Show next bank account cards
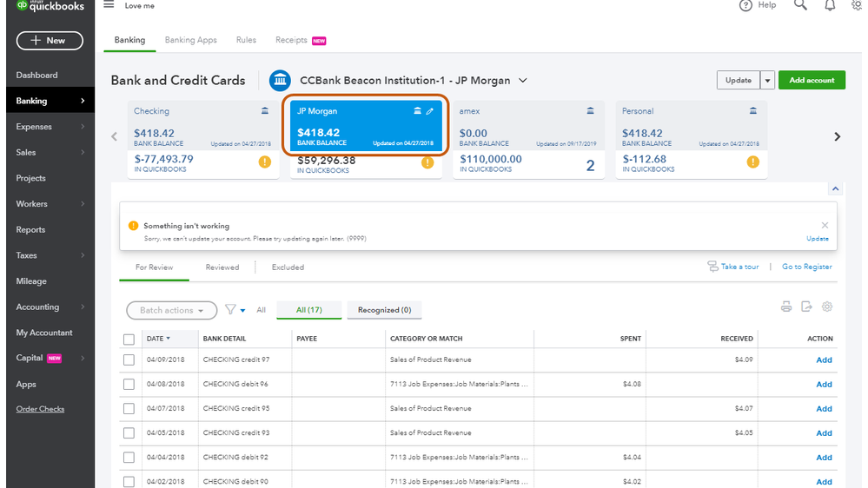Image resolution: width=868 pixels, height=488 pixels. pos(837,136)
